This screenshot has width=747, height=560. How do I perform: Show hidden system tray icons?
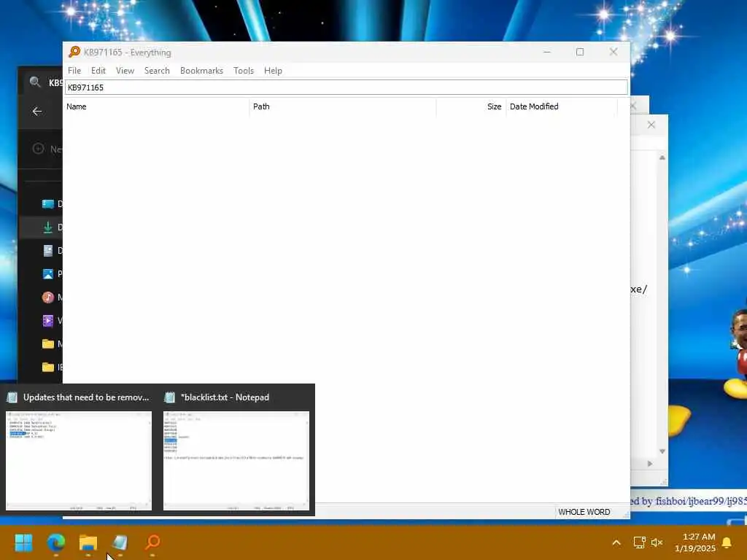click(x=616, y=542)
